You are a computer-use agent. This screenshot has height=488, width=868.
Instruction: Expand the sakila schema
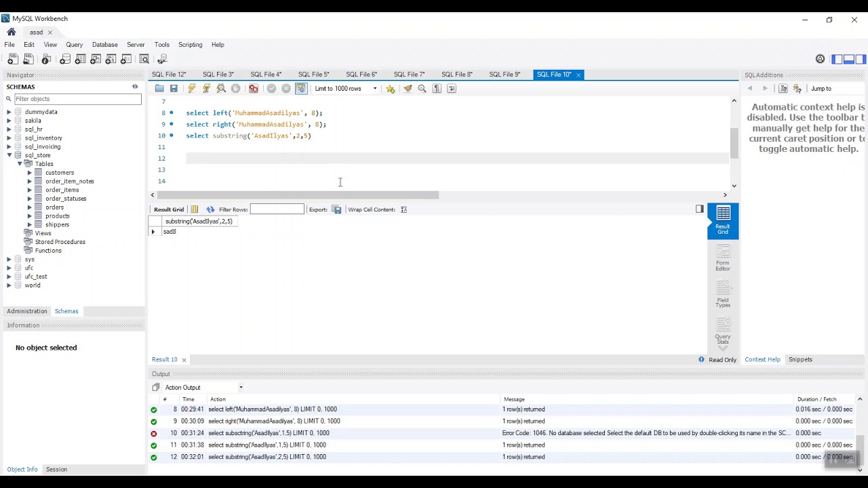pos(9,121)
